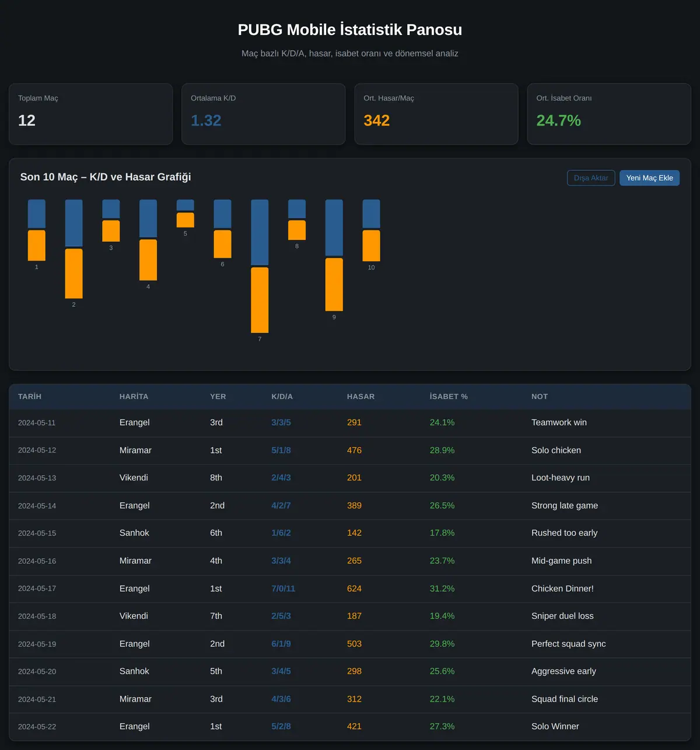
Task: Select the date 2024-05-11
Action: coord(37,423)
